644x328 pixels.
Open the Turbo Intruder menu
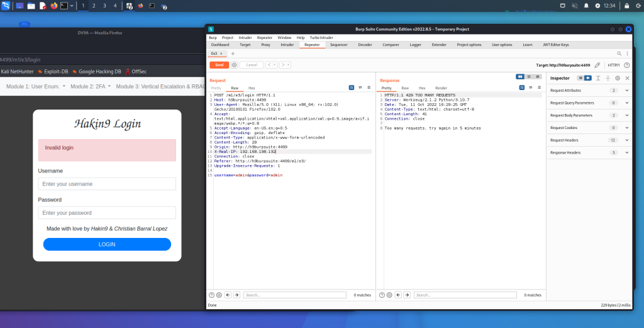[x=321, y=37]
